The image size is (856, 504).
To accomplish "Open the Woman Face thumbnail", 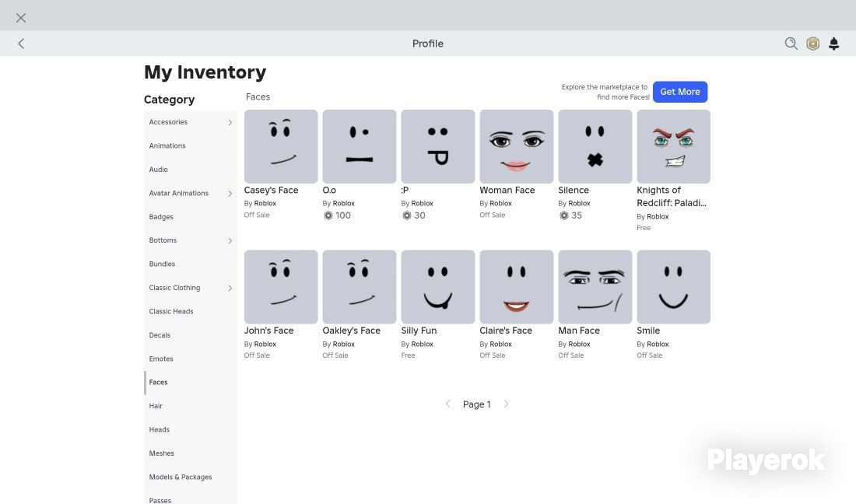I will coord(517,146).
